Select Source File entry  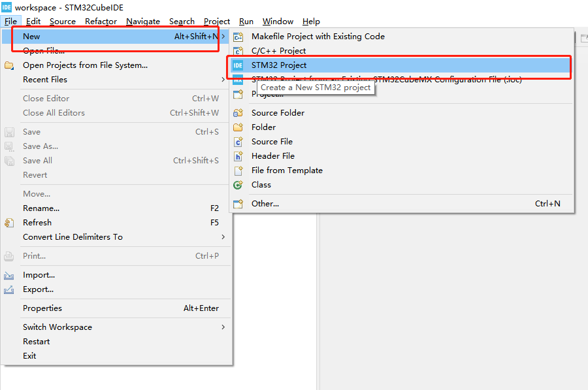[x=402, y=142]
